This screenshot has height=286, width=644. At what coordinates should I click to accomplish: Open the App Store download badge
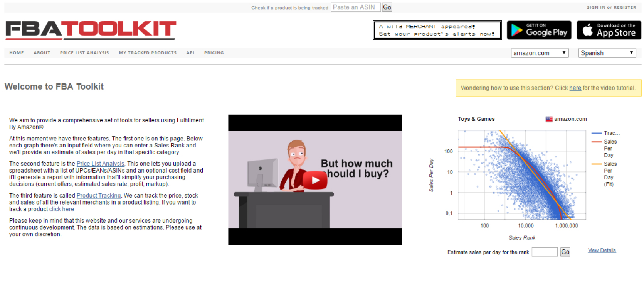click(x=609, y=30)
